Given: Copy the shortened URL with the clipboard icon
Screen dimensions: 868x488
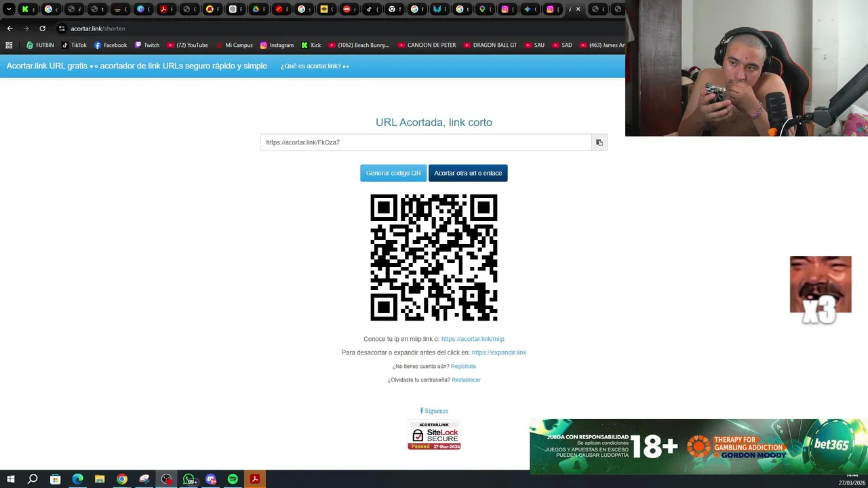Looking at the screenshot, I should 599,142.
